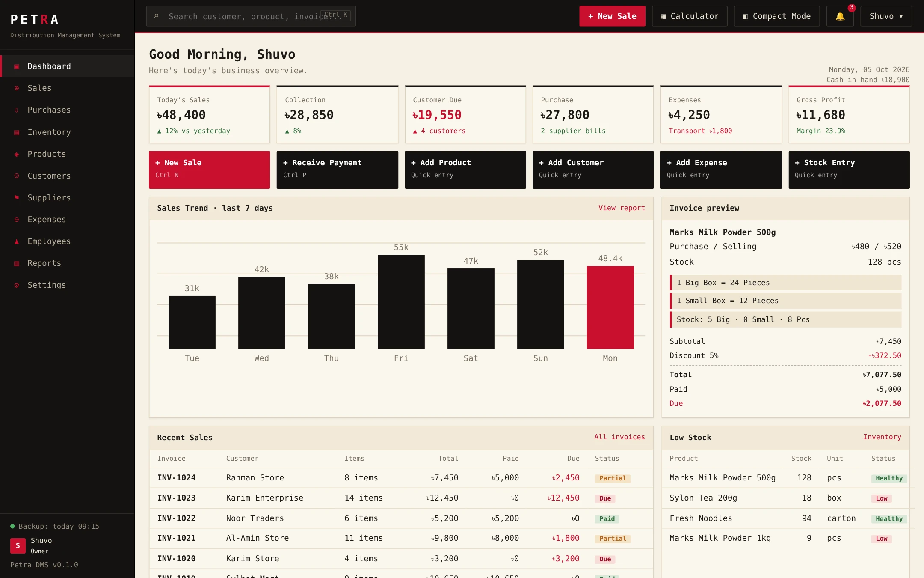Click the search magnifier icon
This screenshot has width=924, height=578.
click(157, 16)
